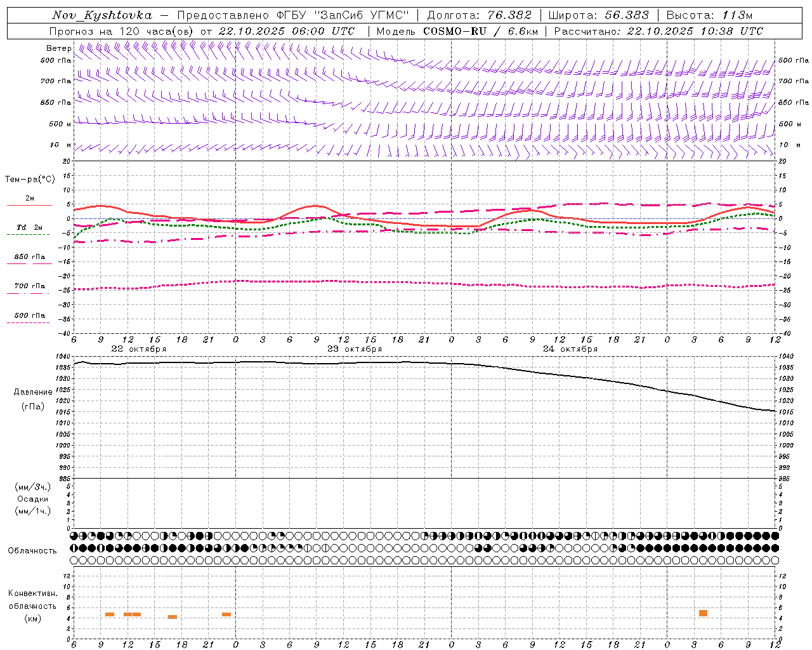
Task: Click the 'Прогноз на 120 часа(ов)' forecast text
Action: 122,31
